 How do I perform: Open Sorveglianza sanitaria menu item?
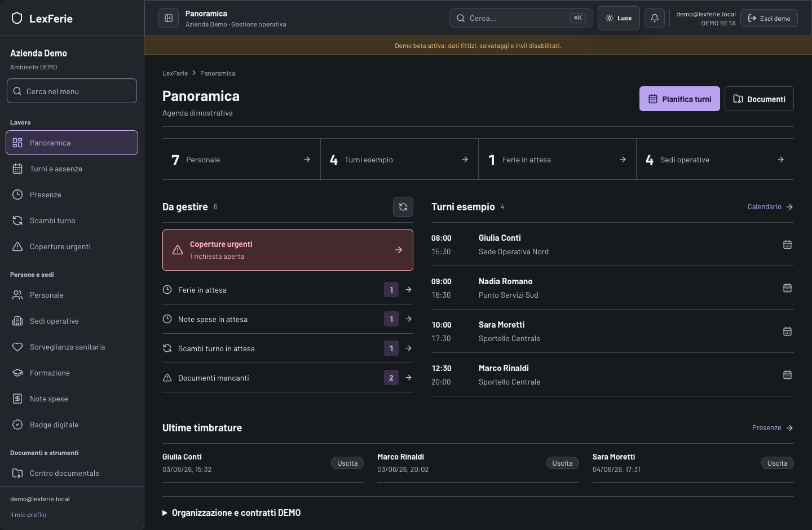click(72, 347)
